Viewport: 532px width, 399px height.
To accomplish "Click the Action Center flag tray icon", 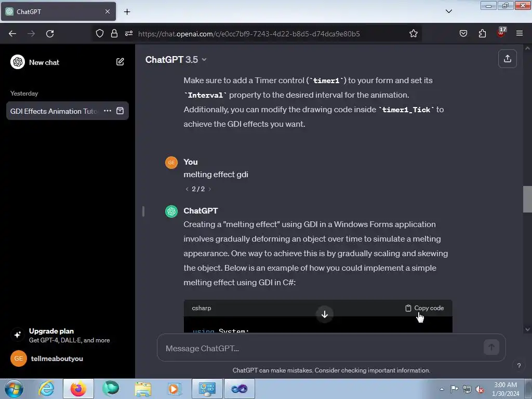I will pyautogui.click(x=454, y=389).
